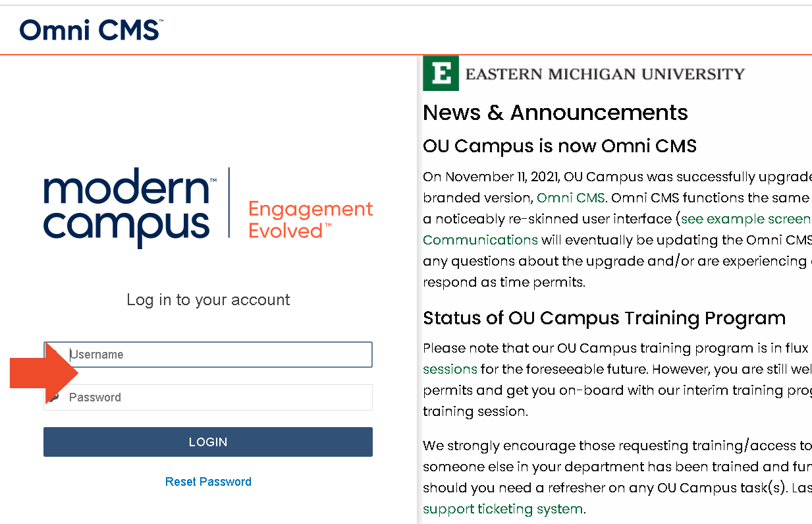This screenshot has height=524, width=812.
Task: Click the green Eastern Michigan E logo
Action: tap(441, 73)
